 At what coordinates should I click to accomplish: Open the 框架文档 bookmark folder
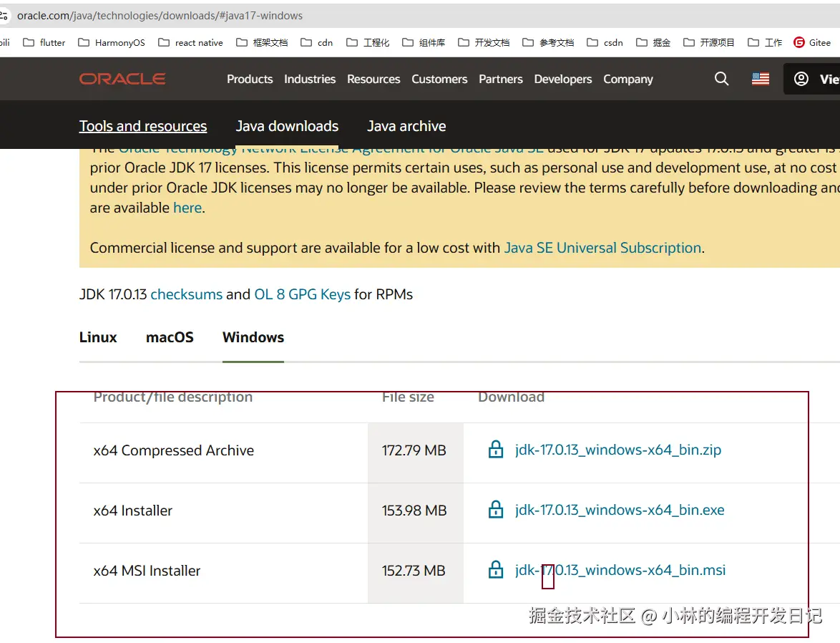(262, 42)
